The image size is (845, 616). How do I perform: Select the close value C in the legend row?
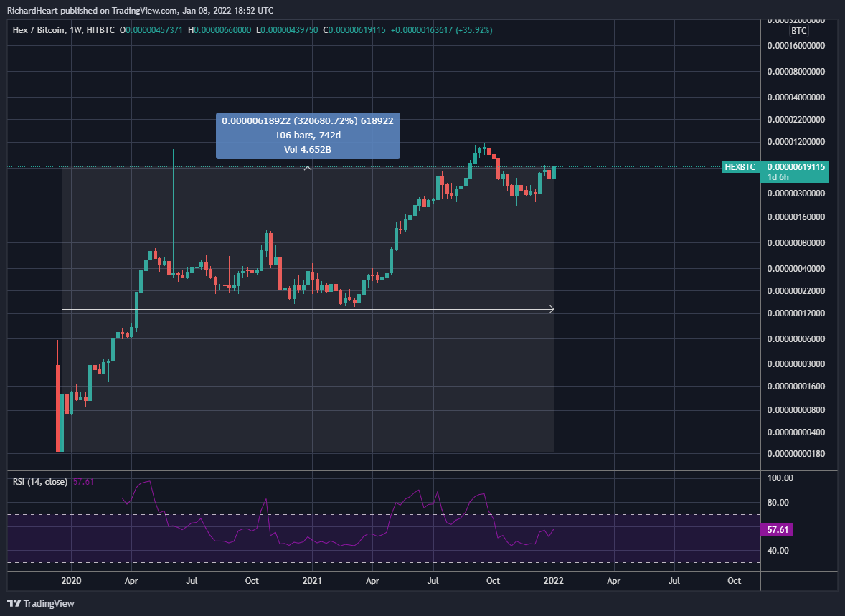point(354,30)
